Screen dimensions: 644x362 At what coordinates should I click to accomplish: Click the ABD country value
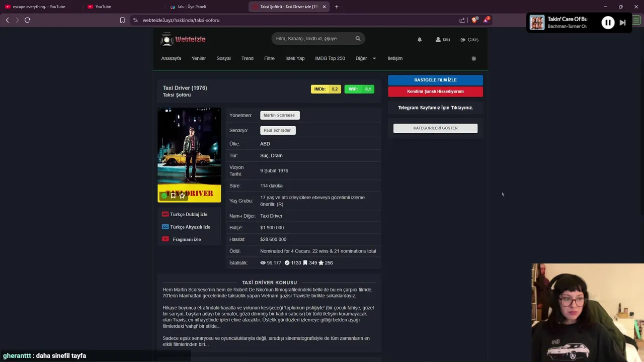(x=265, y=144)
